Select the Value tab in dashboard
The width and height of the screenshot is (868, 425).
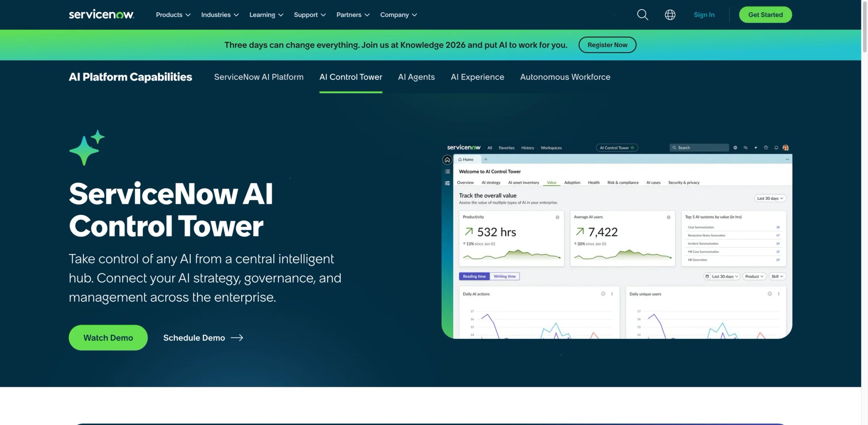pos(551,183)
